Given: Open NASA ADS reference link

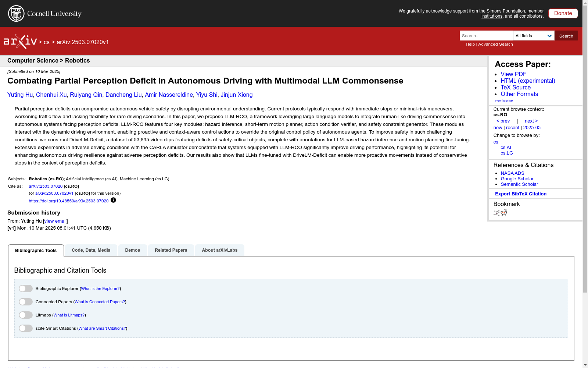Looking at the screenshot, I should click(x=512, y=173).
